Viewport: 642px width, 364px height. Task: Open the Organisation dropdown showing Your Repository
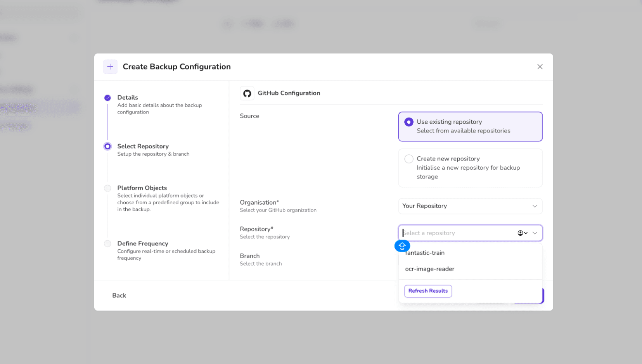point(470,206)
